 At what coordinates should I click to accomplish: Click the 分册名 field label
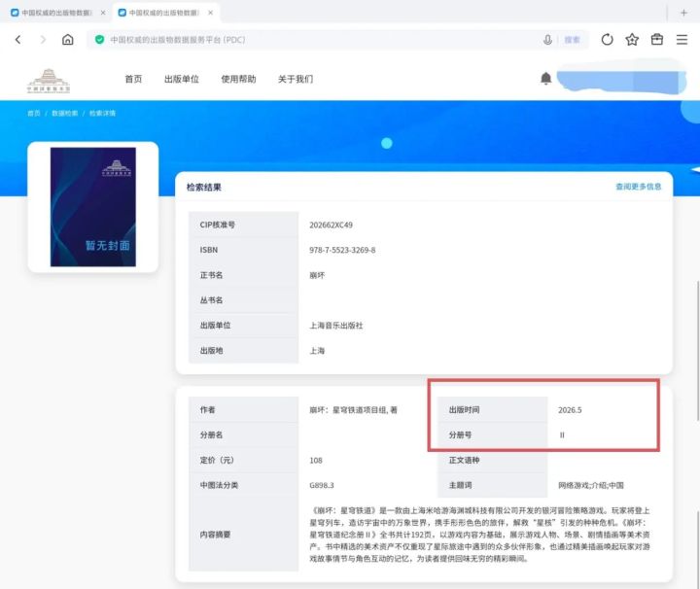211,435
